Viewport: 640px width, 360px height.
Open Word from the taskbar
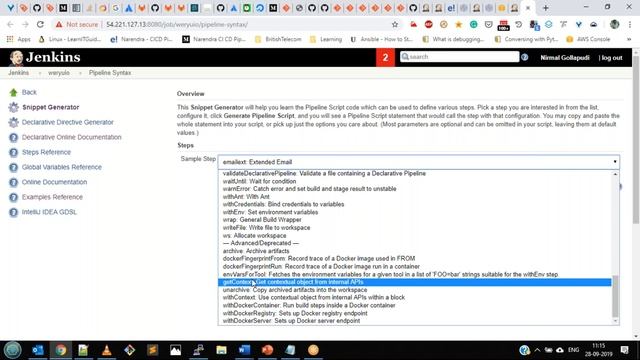tap(244, 350)
